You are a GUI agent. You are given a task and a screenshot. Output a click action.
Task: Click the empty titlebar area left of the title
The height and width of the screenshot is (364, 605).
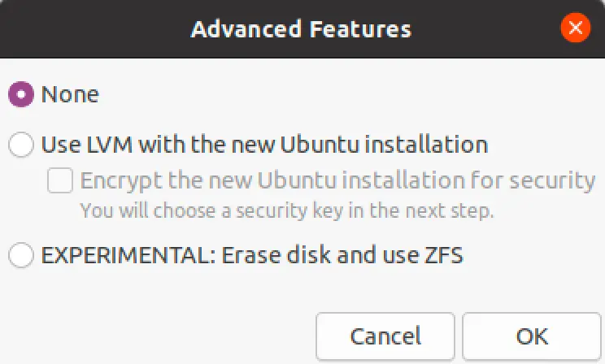(94, 29)
